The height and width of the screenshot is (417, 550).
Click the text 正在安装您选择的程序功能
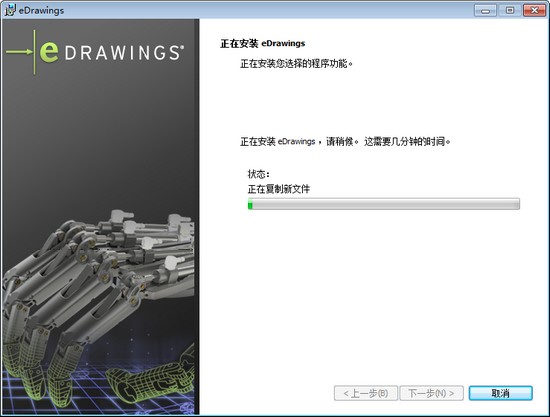tap(296, 64)
